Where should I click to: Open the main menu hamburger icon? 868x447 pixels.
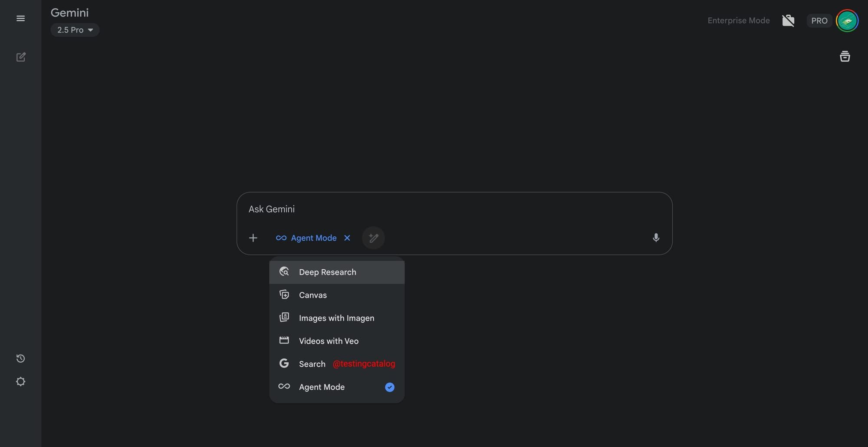[x=20, y=18]
